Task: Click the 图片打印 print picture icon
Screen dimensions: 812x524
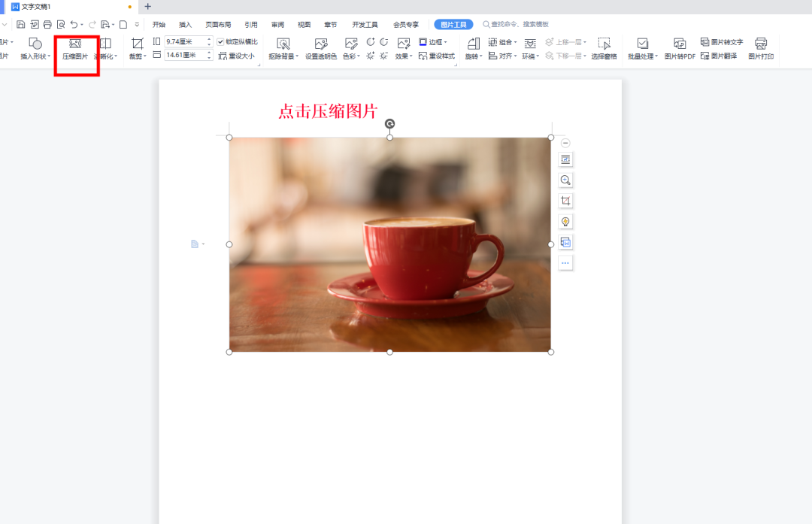Action: 761,49
